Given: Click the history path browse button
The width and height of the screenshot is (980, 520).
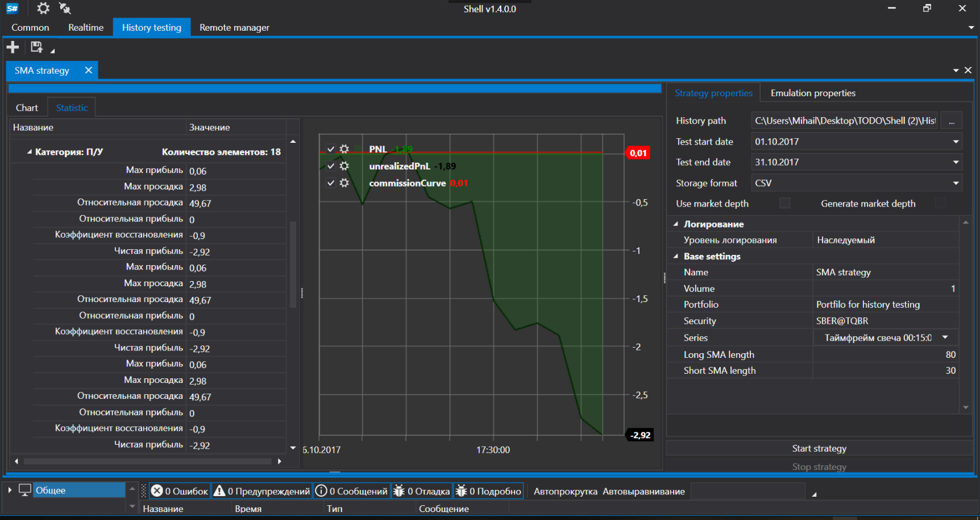Looking at the screenshot, I should [951, 121].
